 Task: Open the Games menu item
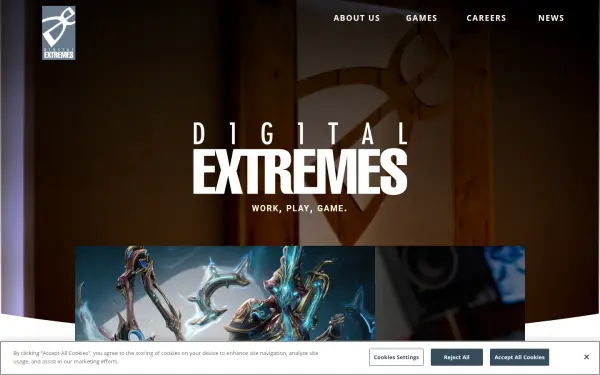[x=421, y=18]
